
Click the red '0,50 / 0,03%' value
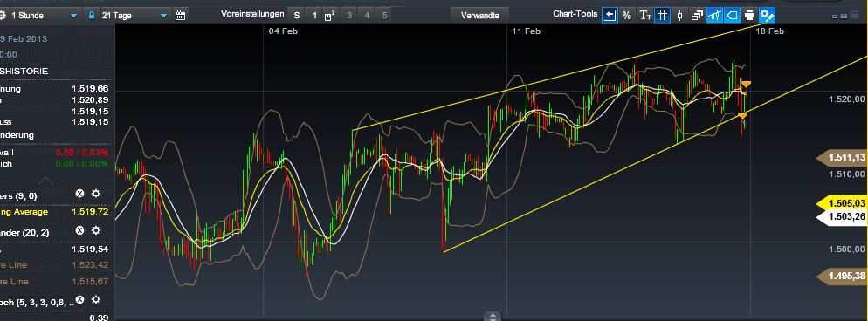(x=82, y=153)
